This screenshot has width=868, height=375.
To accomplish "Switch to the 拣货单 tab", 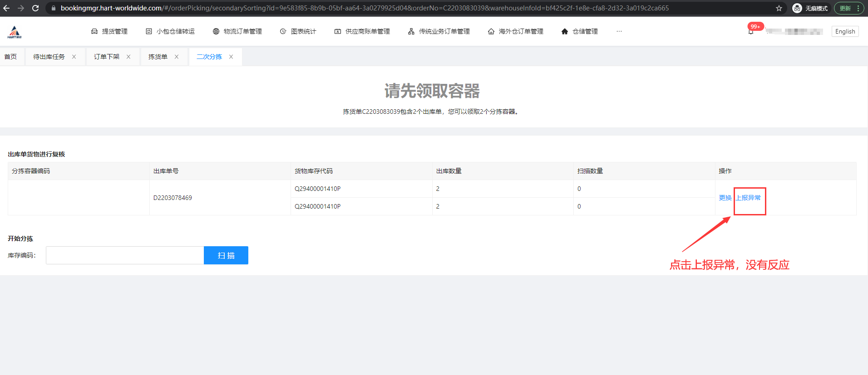I will tap(158, 57).
